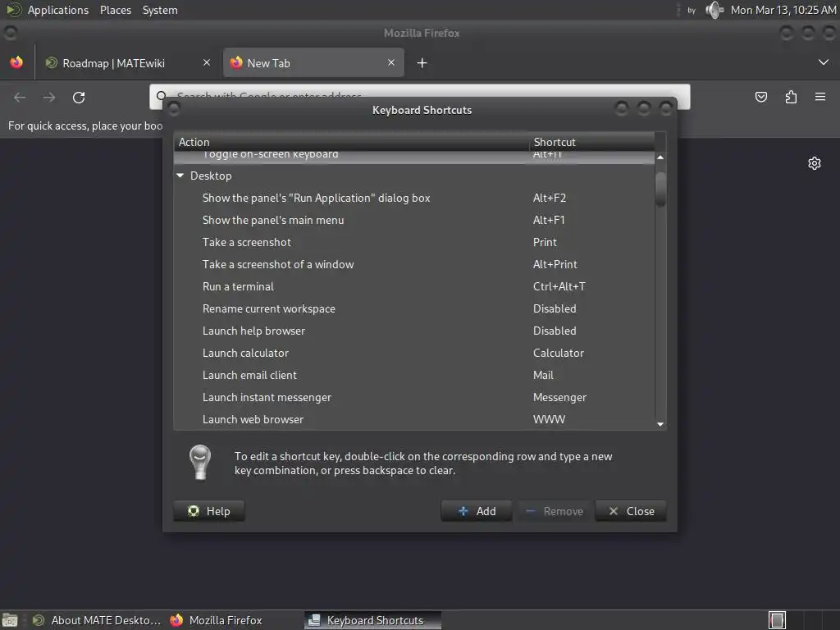Click the date and time clock in panel

click(x=783, y=10)
